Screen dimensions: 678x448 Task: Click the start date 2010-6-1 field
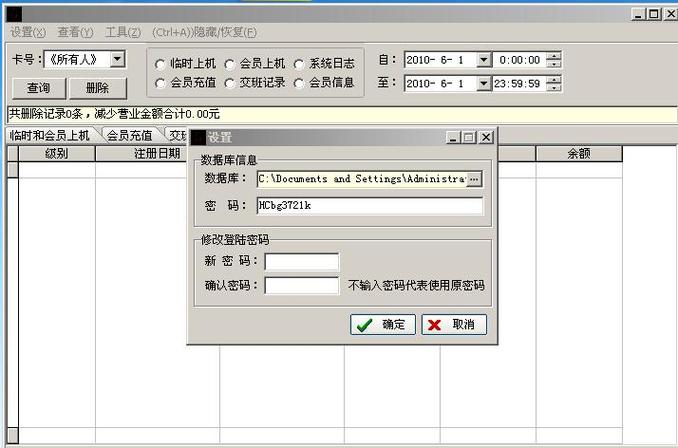tap(440, 60)
